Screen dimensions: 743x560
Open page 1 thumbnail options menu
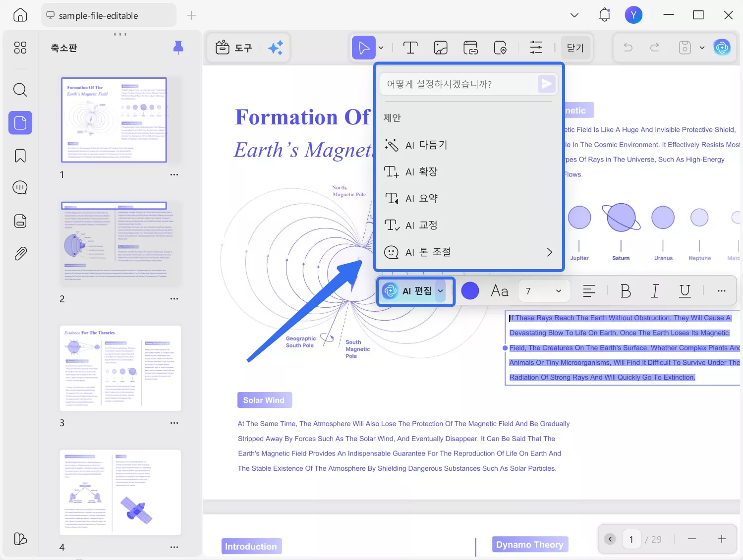(x=174, y=174)
